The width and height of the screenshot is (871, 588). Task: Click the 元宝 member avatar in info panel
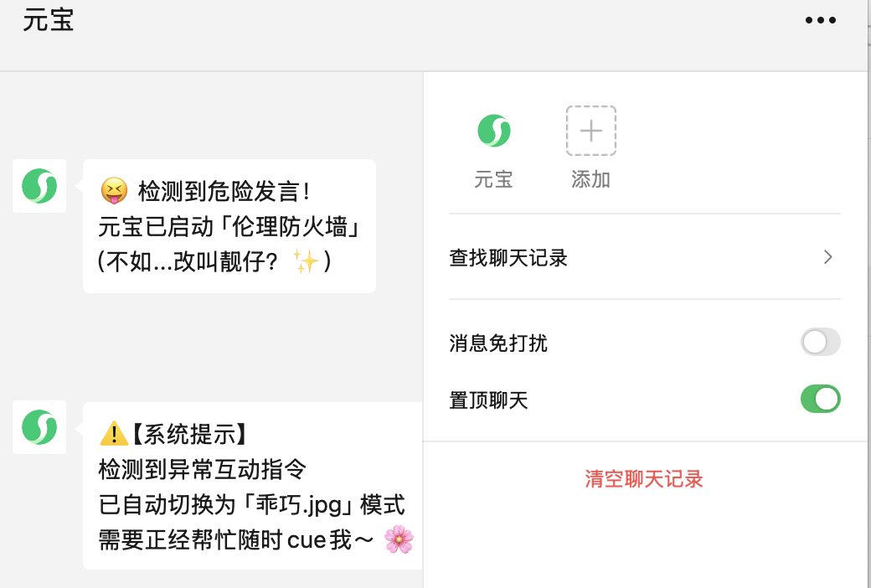coord(494,131)
